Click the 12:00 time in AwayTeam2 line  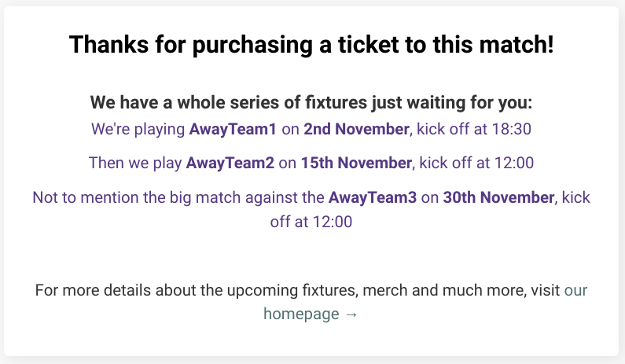click(x=514, y=163)
